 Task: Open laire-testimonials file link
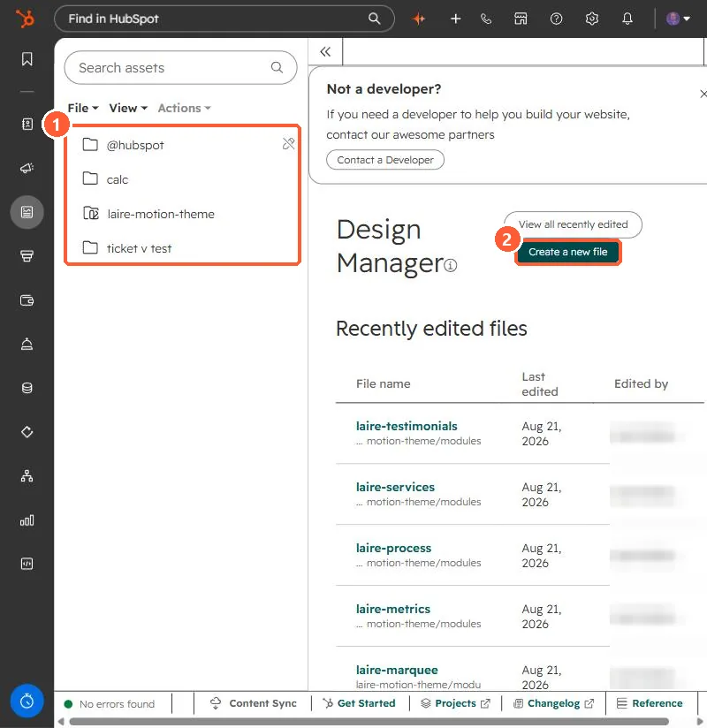407,426
